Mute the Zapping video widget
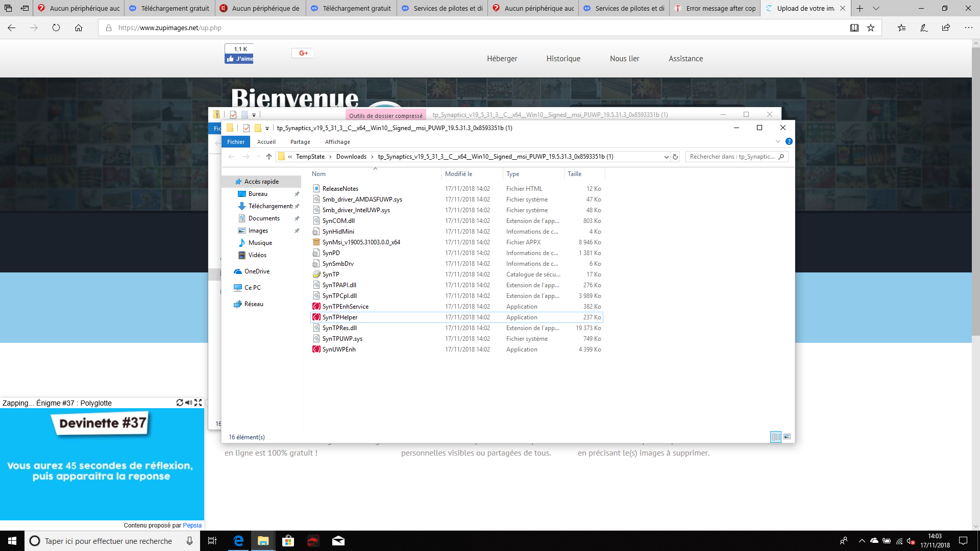 189,403
